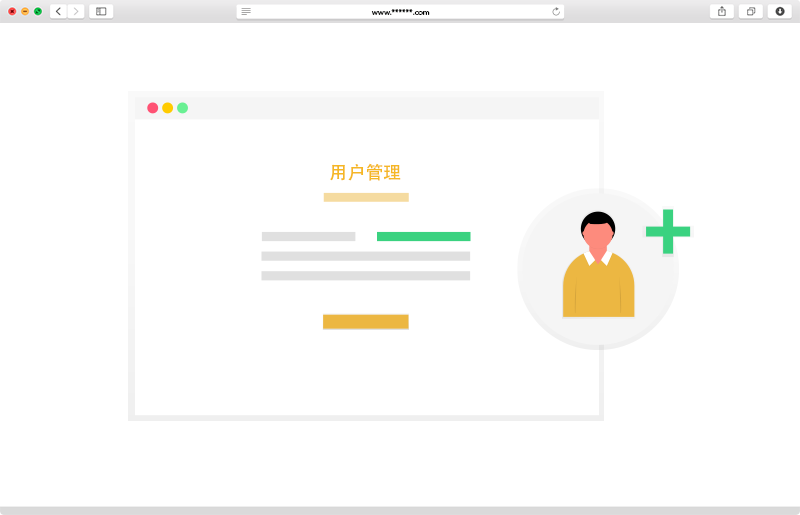Image resolution: width=800 pixels, height=515 pixels.
Task: Show all tabs overview icon
Action: pyautogui.click(x=750, y=11)
